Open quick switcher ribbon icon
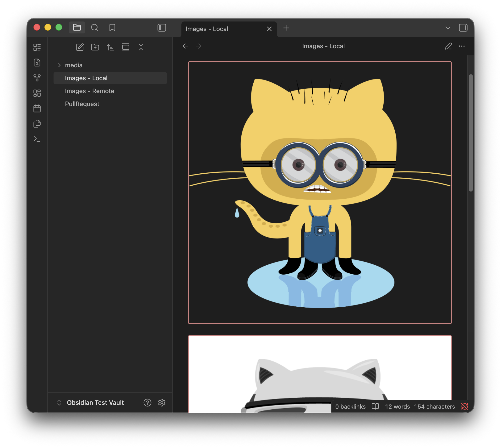The height and width of the screenshot is (448, 501). click(37, 47)
